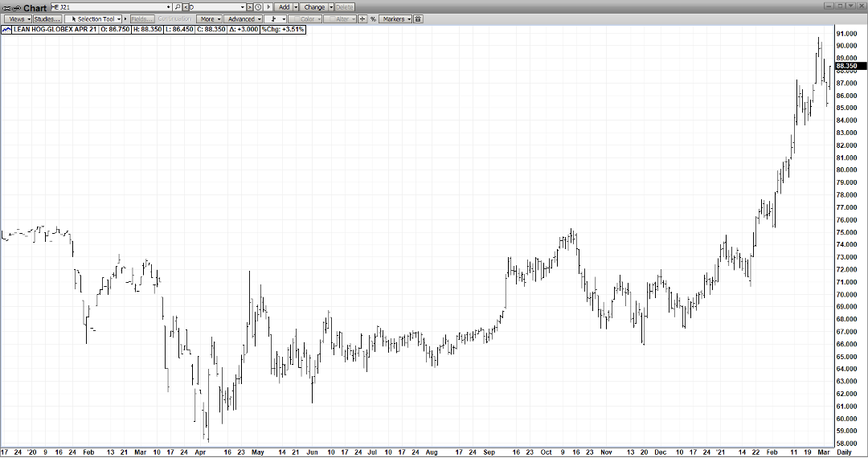Click the period interval field showing D
This screenshot has height=458, width=868.
215,7
